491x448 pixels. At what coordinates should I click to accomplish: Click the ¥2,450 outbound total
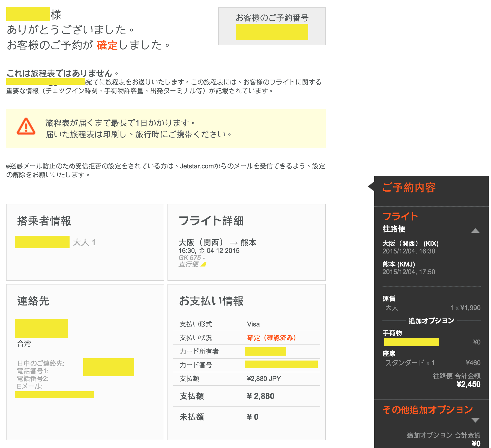pyautogui.click(x=469, y=384)
